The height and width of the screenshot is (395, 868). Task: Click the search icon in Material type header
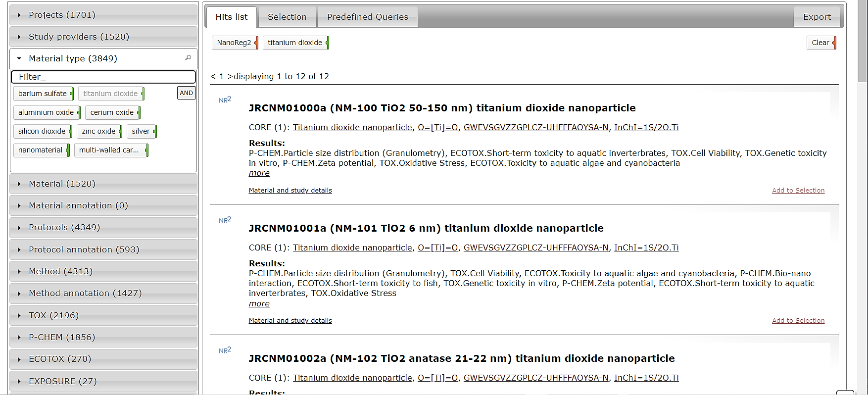[188, 58]
